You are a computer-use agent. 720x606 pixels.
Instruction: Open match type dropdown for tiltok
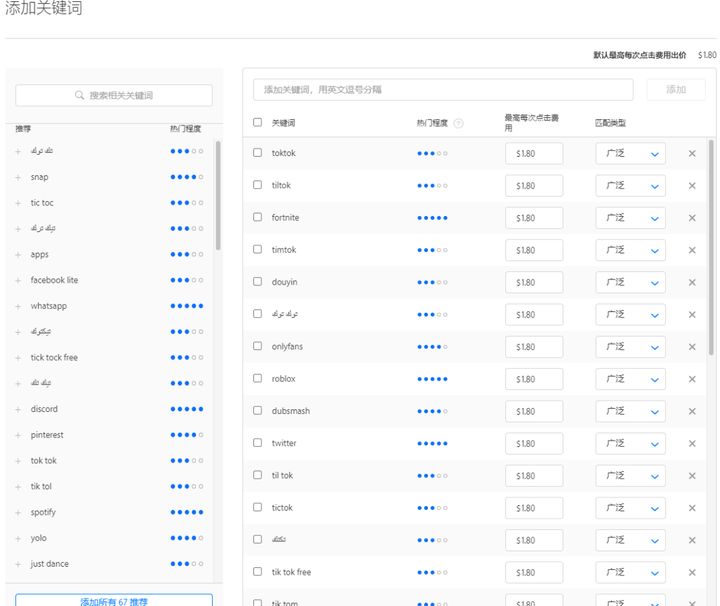[630, 185]
